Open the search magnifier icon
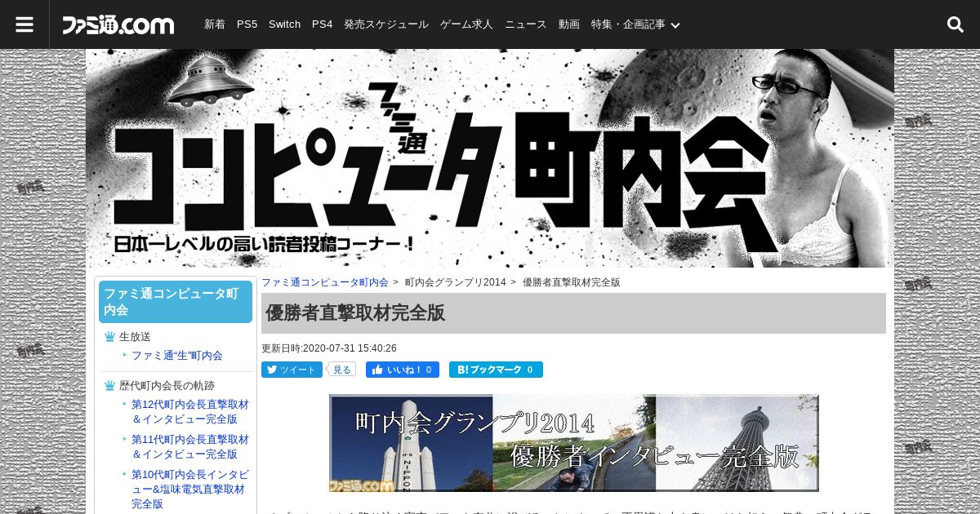 coord(955,24)
